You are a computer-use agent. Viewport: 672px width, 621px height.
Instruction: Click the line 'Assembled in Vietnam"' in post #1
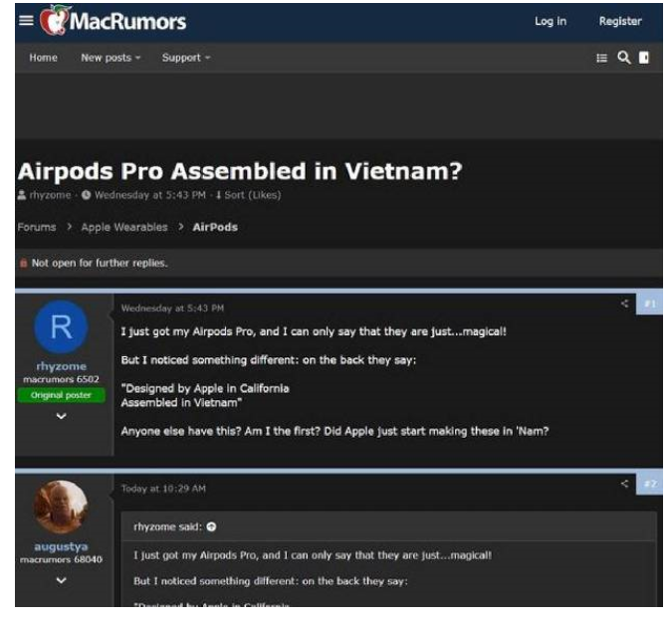coord(181,403)
